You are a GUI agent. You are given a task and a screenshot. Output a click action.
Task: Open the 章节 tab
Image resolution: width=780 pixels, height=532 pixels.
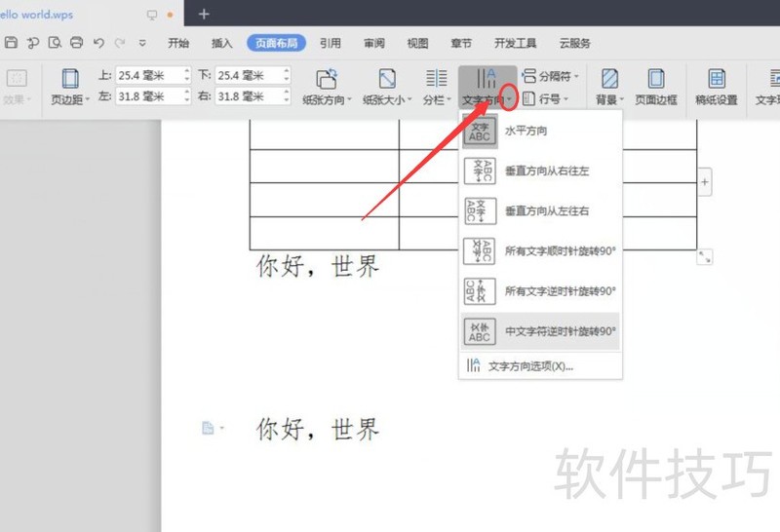[x=461, y=43]
